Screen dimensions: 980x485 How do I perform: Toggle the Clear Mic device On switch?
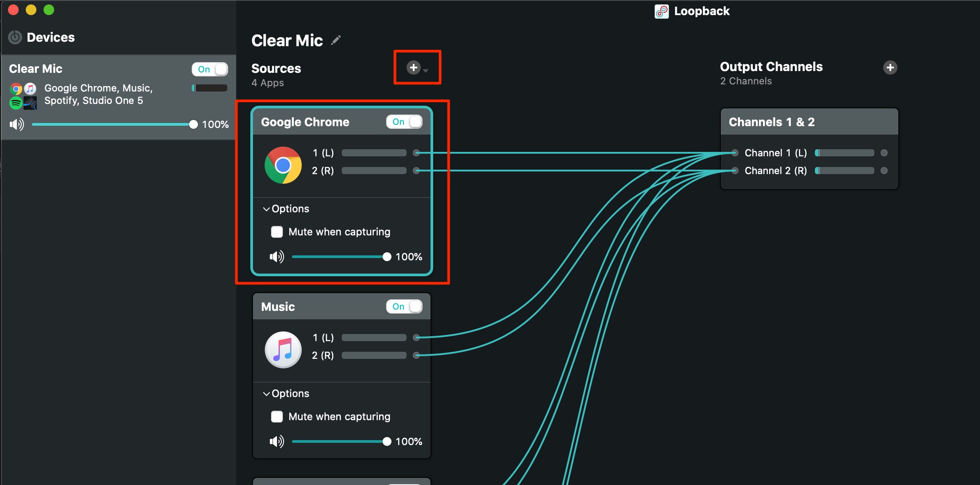210,69
